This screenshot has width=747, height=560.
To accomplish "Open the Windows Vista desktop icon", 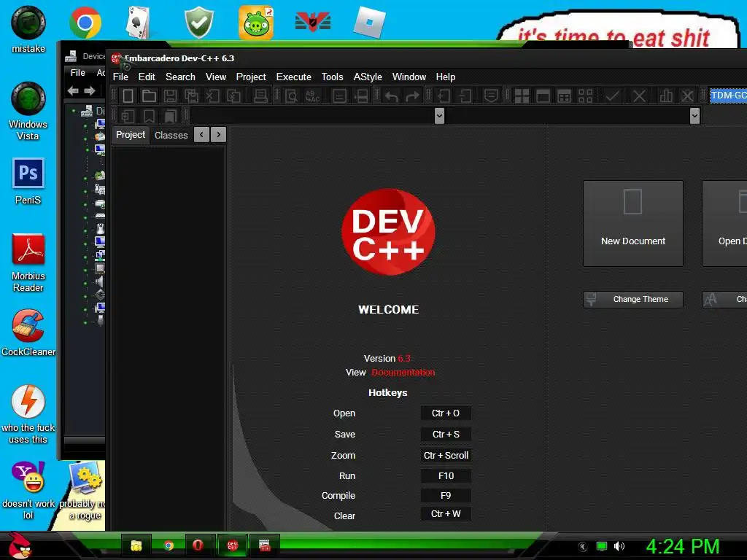I will coord(28,111).
